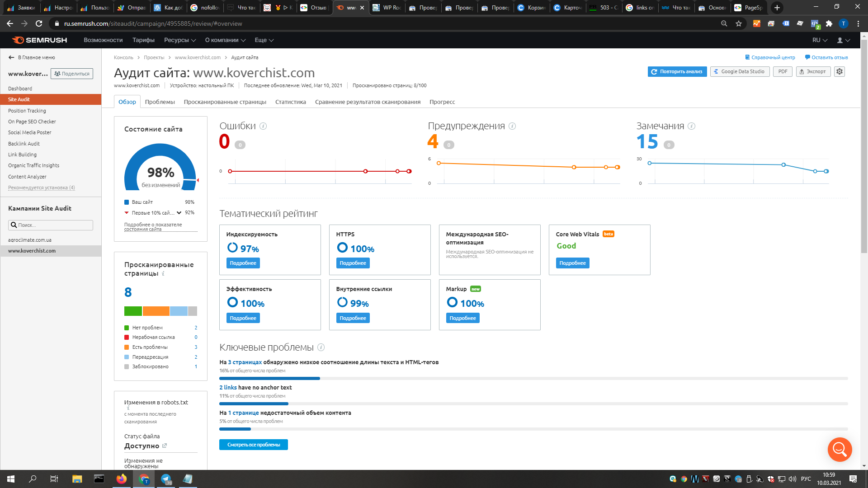This screenshot has height=488, width=868.
Task: Open Windows taskbar search
Action: point(33,479)
